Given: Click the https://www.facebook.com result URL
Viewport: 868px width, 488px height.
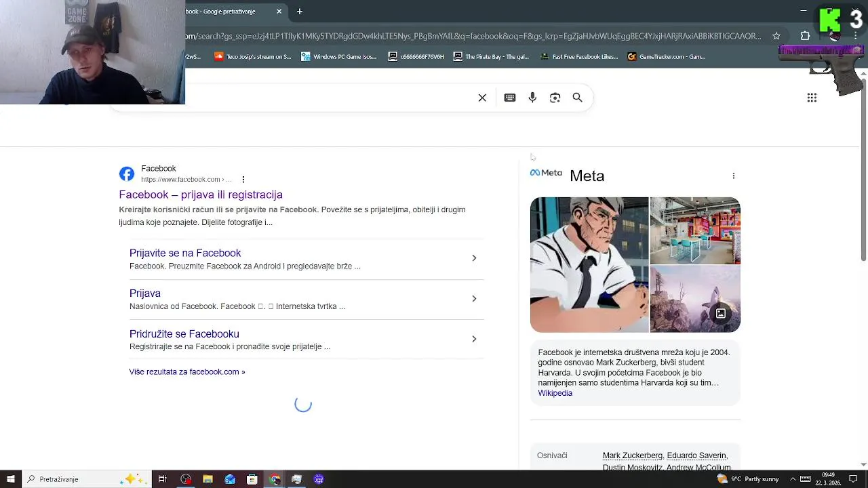Looking at the screenshot, I should [x=186, y=180].
